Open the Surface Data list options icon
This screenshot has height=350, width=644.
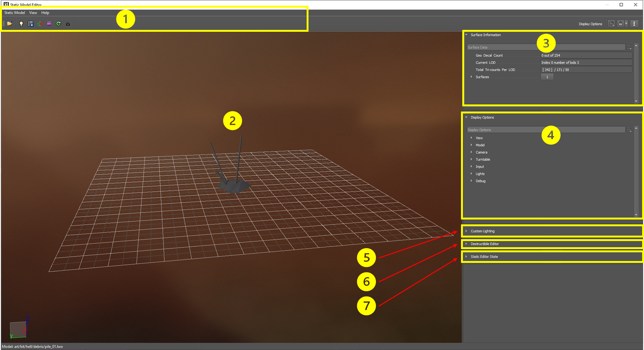pyautogui.click(x=629, y=47)
